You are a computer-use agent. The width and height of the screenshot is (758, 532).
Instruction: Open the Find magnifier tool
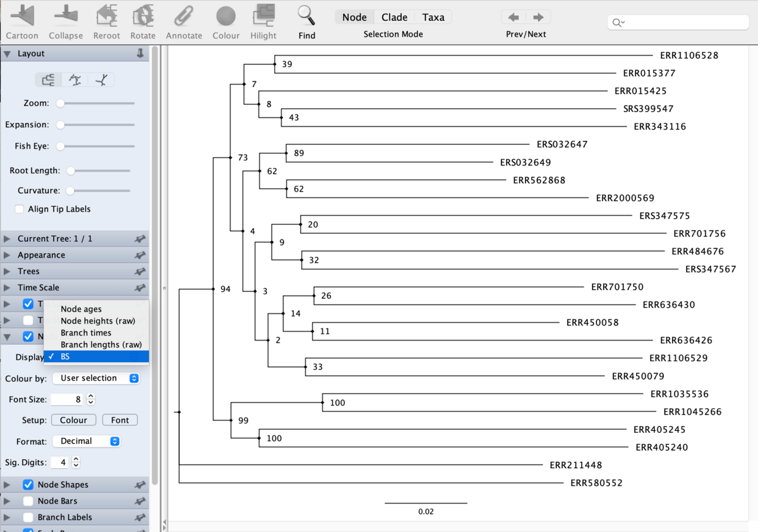pyautogui.click(x=306, y=15)
